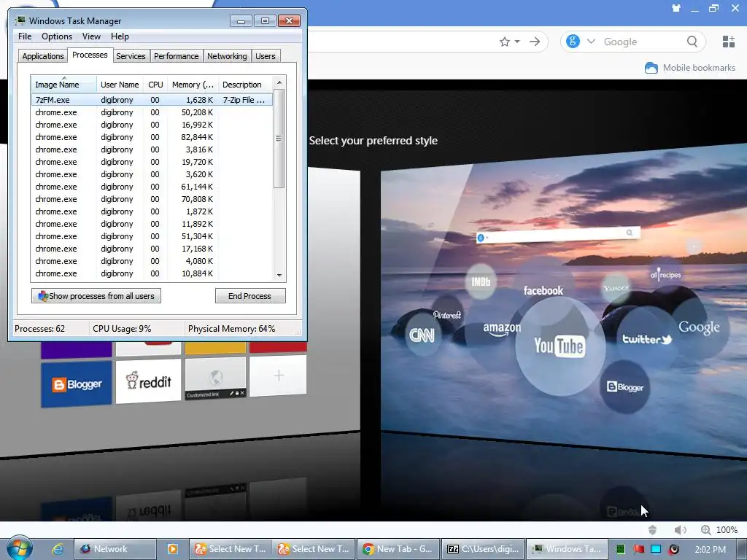Sort processes by Description column
The image size is (747, 560).
click(x=245, y=85)
